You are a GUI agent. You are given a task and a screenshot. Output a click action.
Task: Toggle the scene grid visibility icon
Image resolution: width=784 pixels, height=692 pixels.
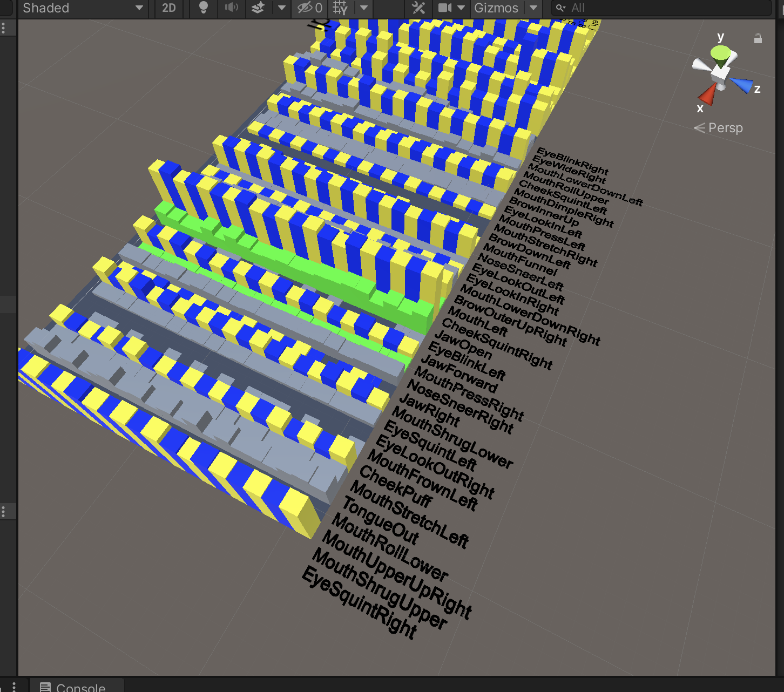(x=341, y=8)
